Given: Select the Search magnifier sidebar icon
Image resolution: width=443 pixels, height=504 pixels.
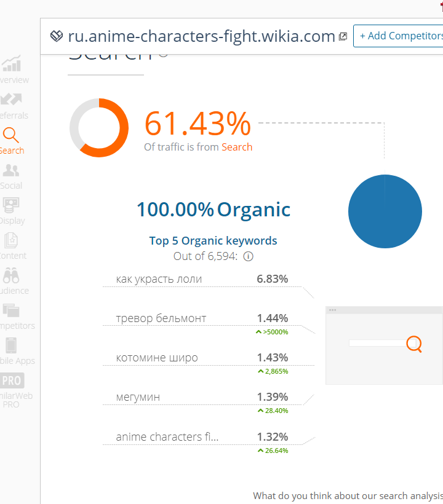Looking at the screenshot, I should [11, 135].
